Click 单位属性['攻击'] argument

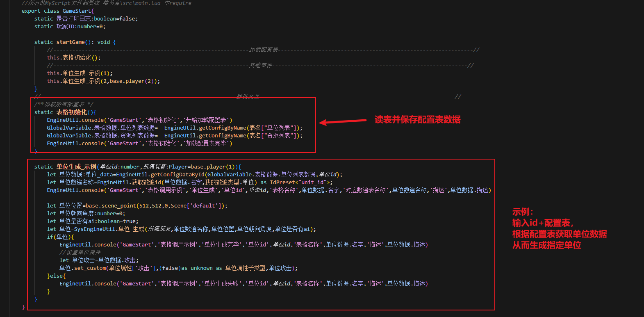[x=132, y=268]
